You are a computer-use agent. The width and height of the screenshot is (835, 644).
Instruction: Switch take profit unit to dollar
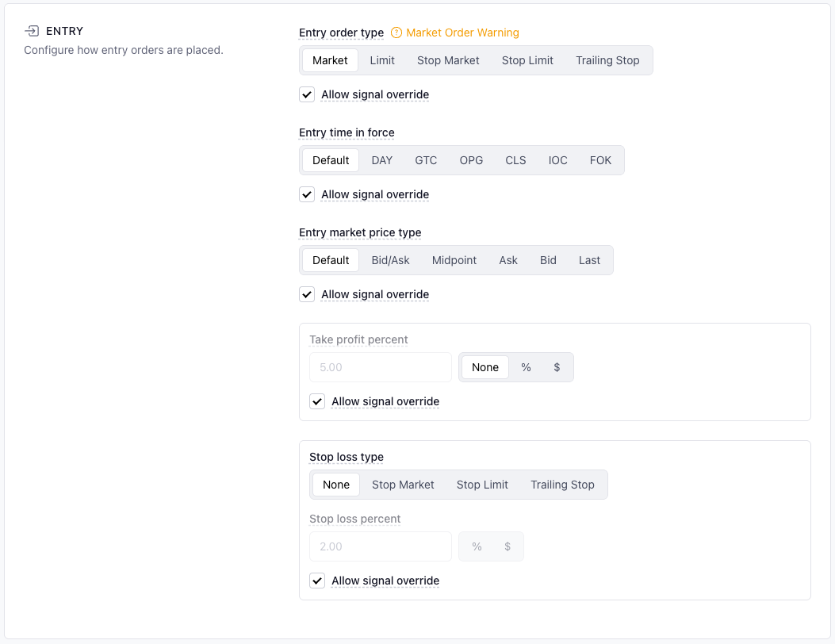[x=557, y=368]
